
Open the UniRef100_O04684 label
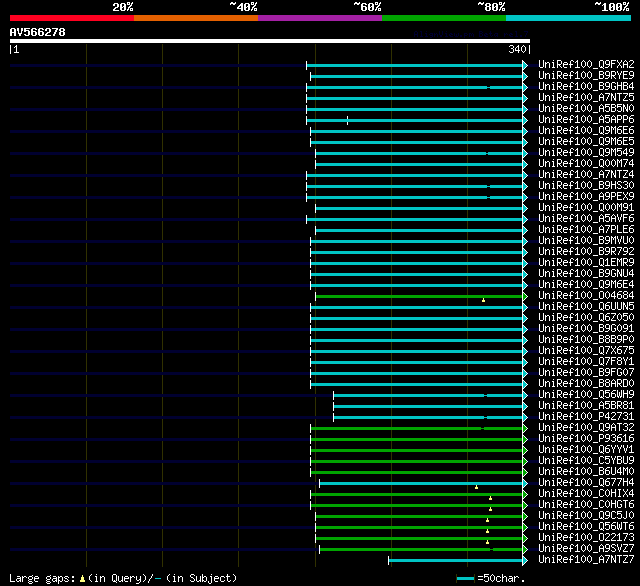[586, 296]
